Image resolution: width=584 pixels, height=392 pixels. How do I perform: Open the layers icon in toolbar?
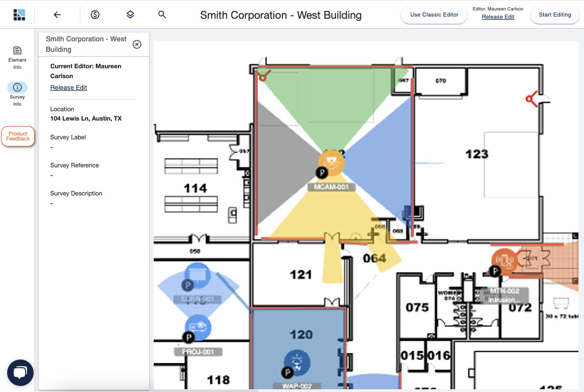(130, 14)
